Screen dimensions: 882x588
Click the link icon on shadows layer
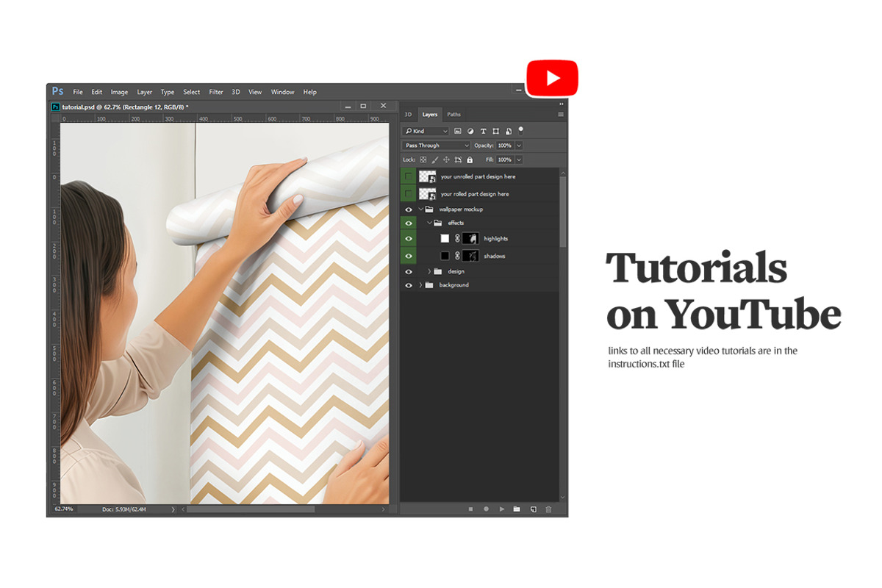[457, 256]
